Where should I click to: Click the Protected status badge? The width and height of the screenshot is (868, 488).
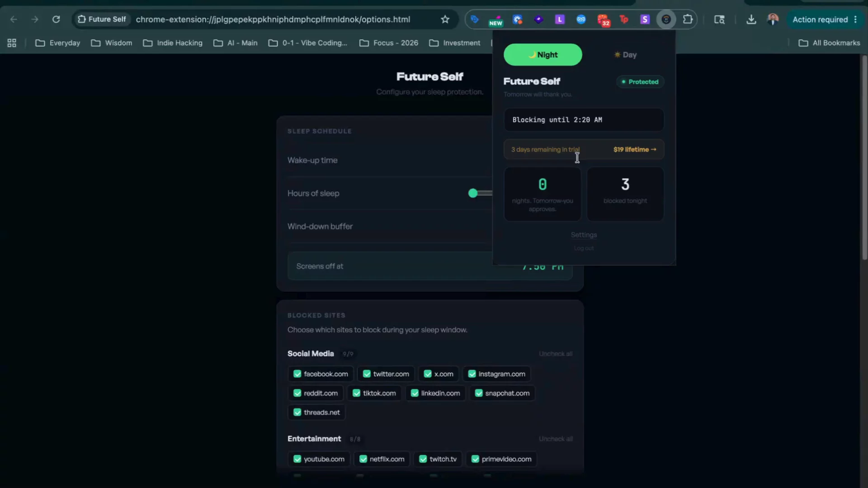pos(640,82)
